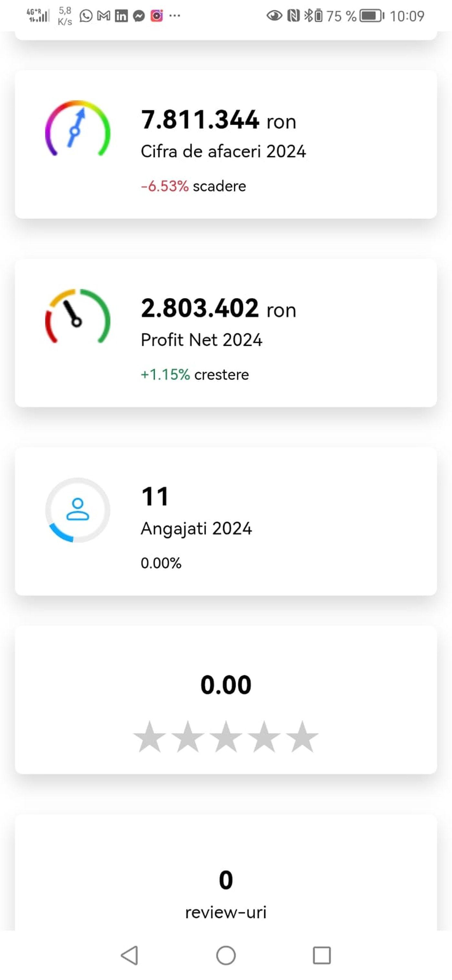This screenshot has height=980, width=452.
Task: Tap the LinkedIn notification icon
Action: pyautogui.click(x=121, y=16)
